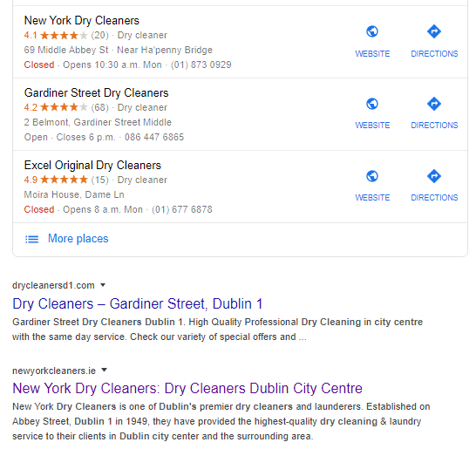This screenshot has width=476, height=449.
Task: Open New York Dry Cleaners Dublin City Centre result
Action: (187, 388)
